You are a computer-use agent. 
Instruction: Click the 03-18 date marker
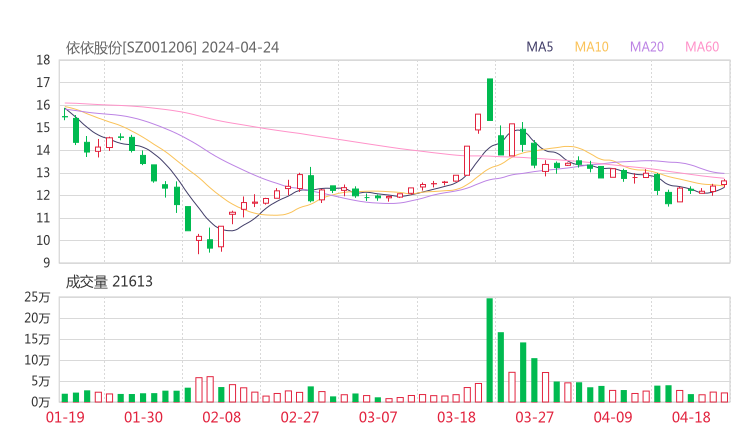pos(456,418)
